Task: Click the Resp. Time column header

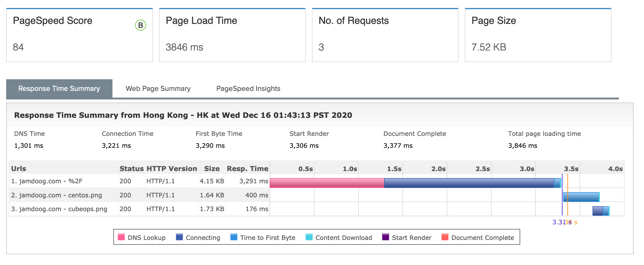Action: point(247,169)
